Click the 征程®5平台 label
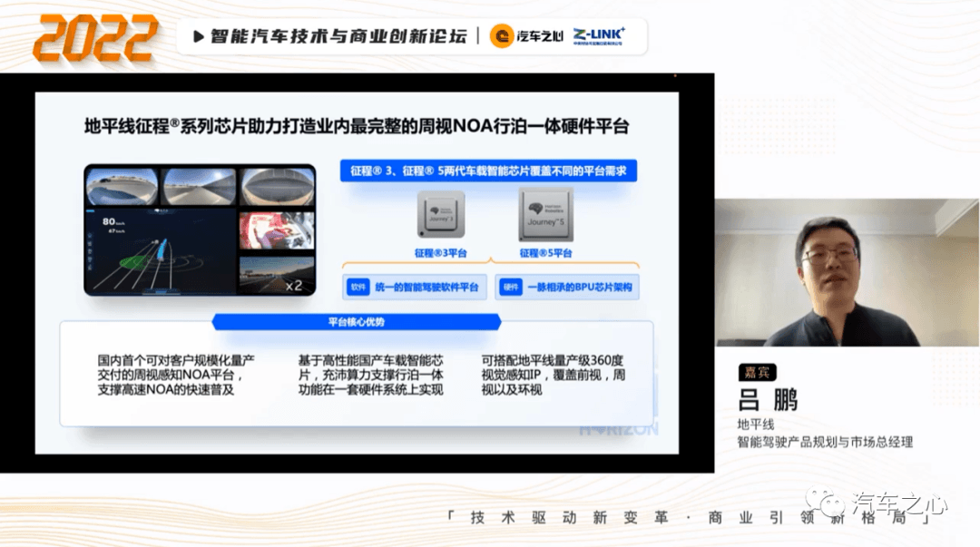The image size is (980, 547). tap(545, 253)
